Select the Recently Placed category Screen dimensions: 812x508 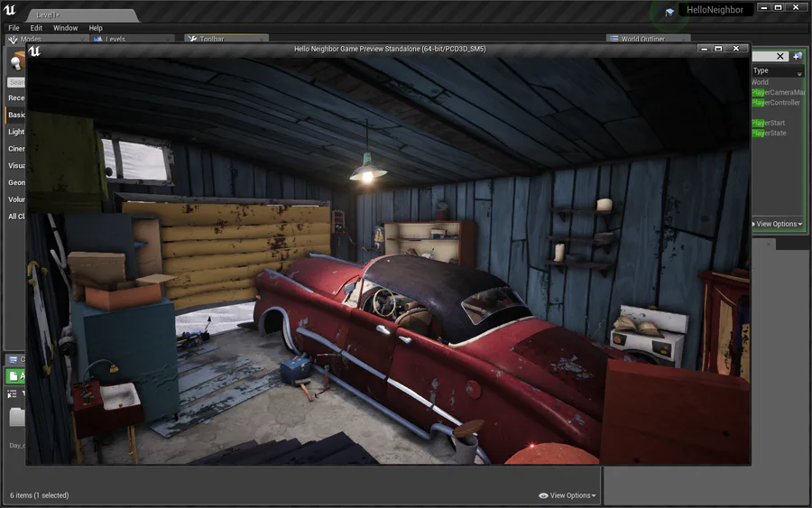click(16, 97)
